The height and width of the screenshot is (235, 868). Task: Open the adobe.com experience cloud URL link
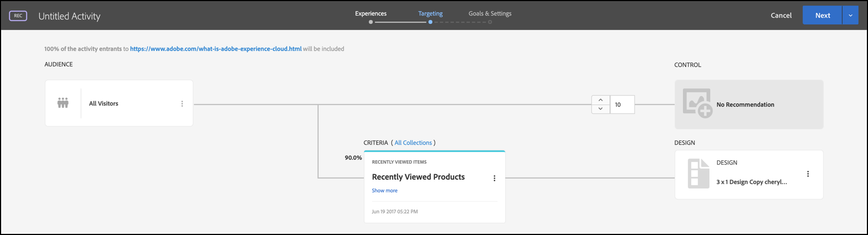(215, 49)
